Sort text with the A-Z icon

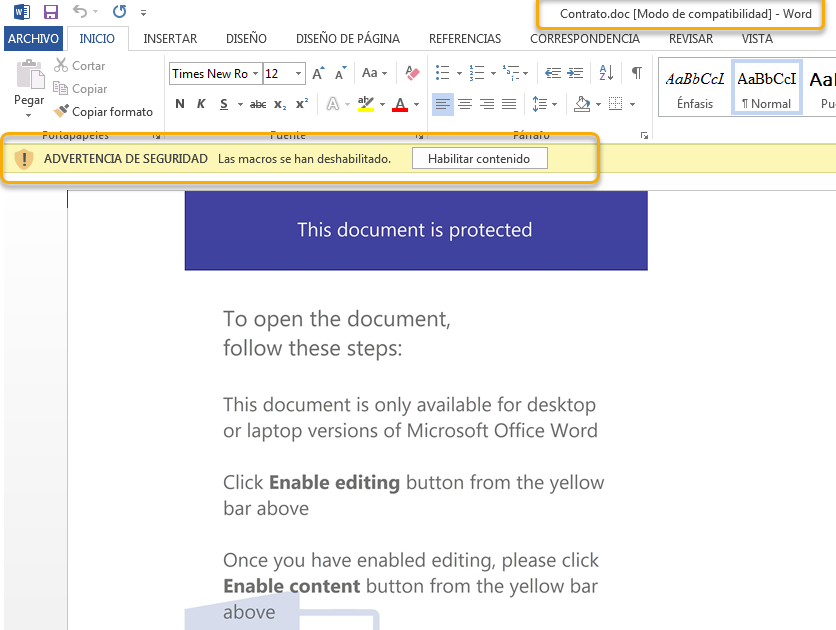[x=606, y=72]
